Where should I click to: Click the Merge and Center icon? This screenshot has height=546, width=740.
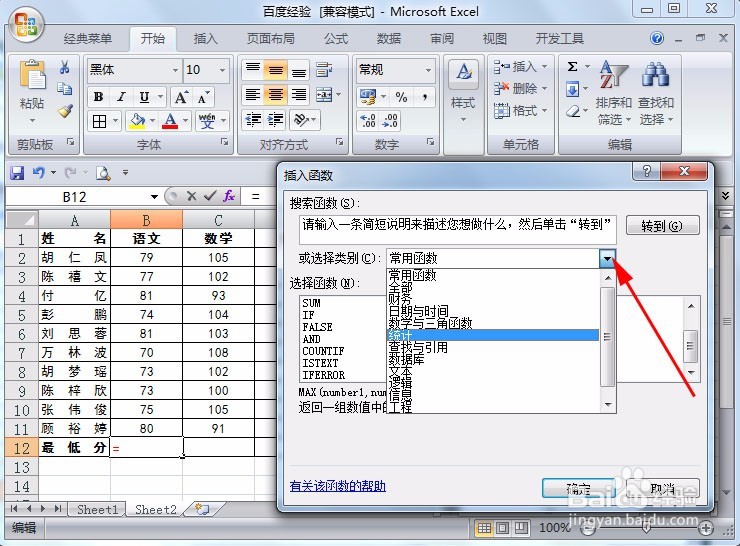(x=324, y=95)
